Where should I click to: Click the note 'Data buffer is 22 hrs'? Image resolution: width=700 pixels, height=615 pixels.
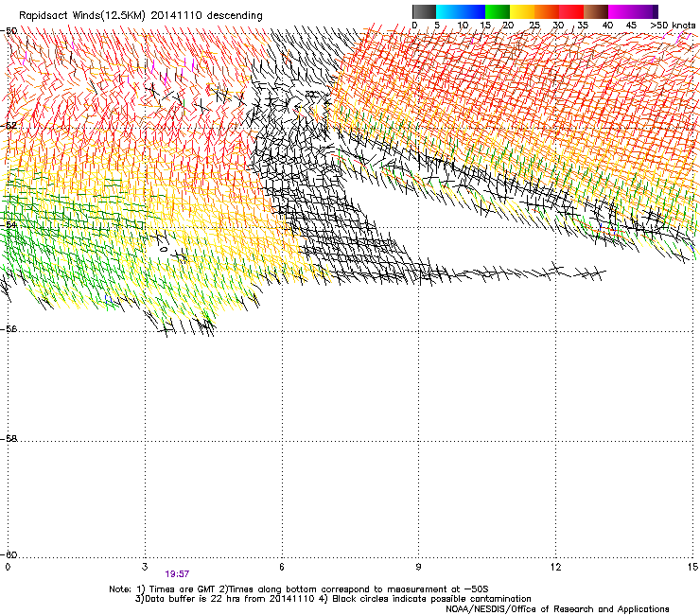193,599
